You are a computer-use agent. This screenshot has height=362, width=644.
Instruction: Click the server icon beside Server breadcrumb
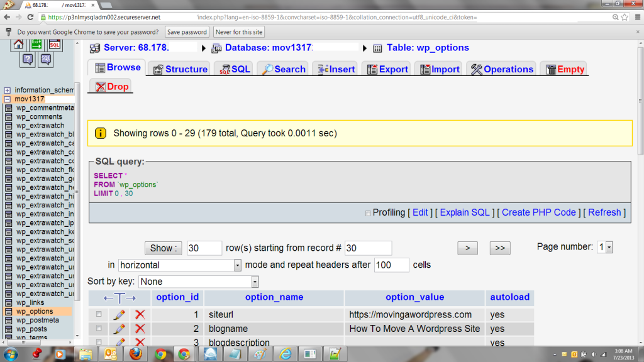(x=95, y=48)
